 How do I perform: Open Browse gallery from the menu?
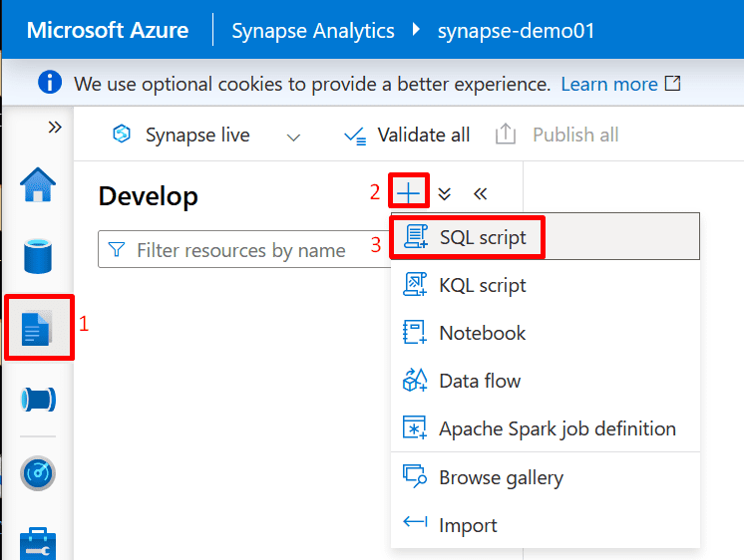[x=500, y=477]
